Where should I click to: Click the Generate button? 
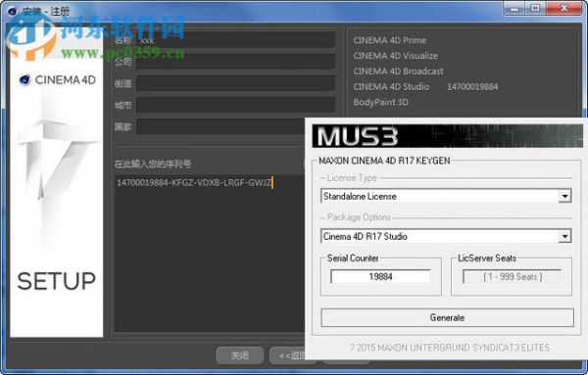448,317
